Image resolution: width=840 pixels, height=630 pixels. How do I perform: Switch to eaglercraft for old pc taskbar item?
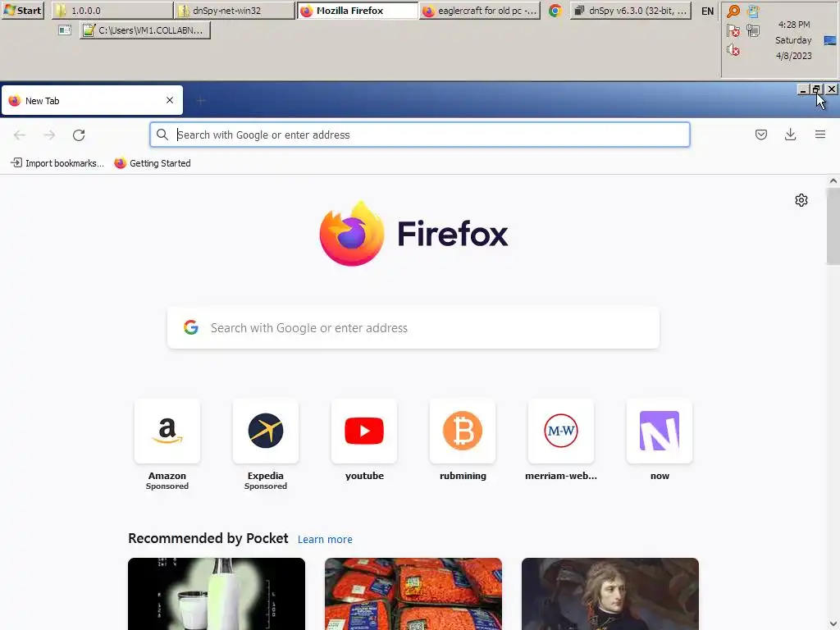pyautogui.click(x=479, y=10)
